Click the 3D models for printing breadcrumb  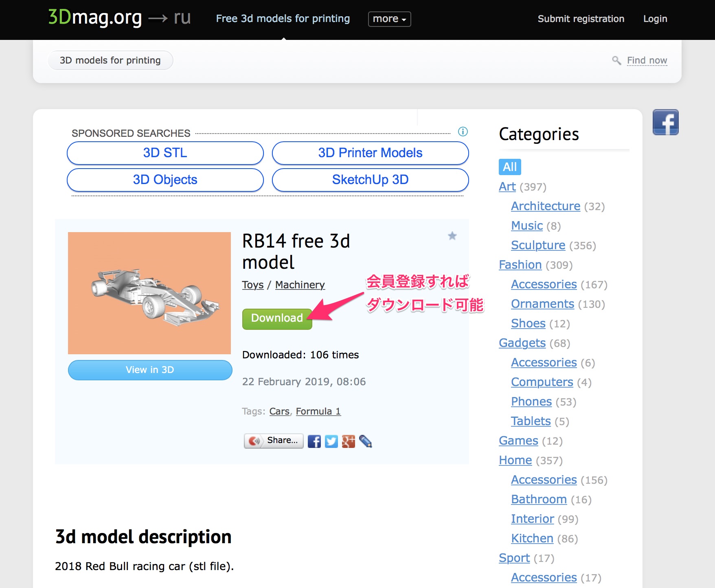point(110,60)
